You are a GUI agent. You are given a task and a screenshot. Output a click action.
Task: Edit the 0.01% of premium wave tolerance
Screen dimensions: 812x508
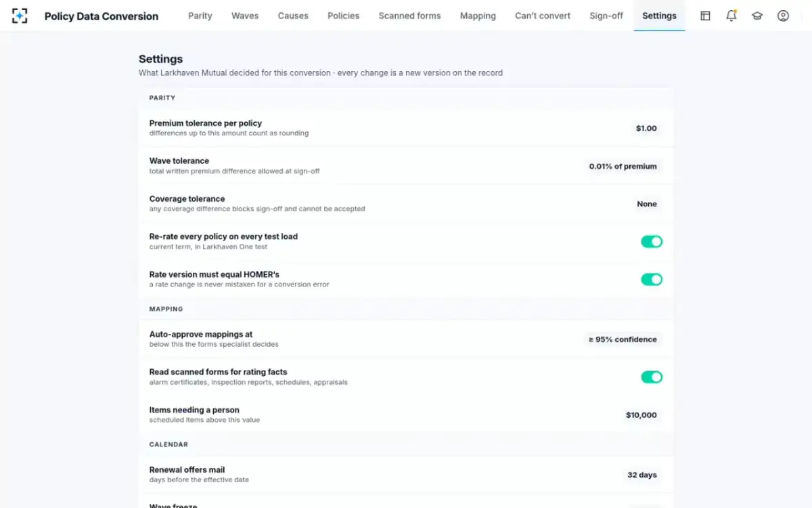tap(623, 166)
